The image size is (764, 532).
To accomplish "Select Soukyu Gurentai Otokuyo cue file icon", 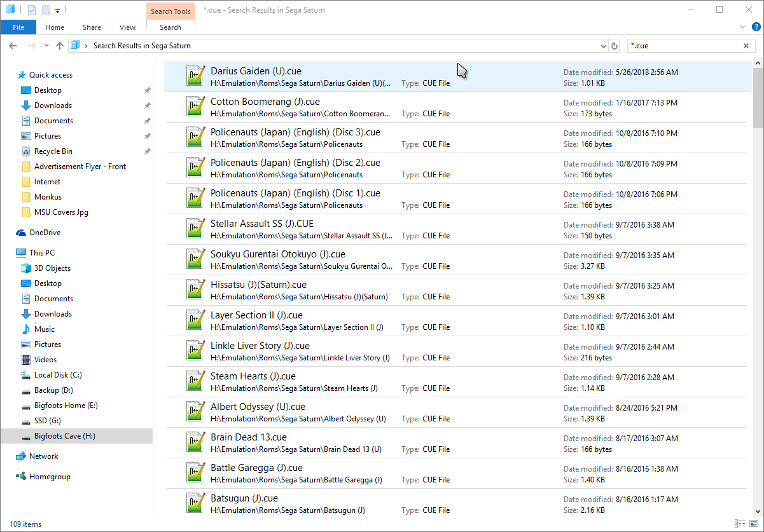I will point(195,259).
